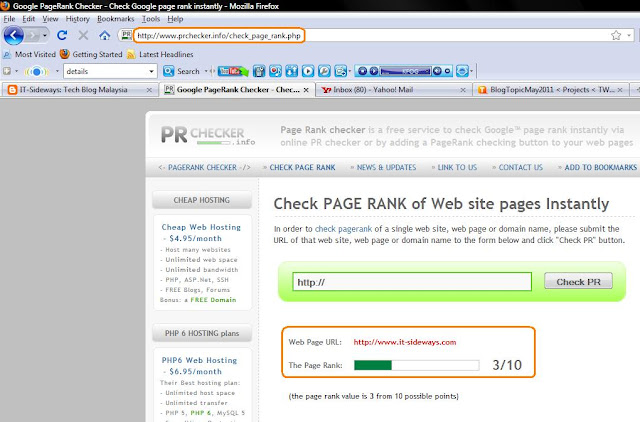
Task: Open the View menu
Action: pos(50,19)
